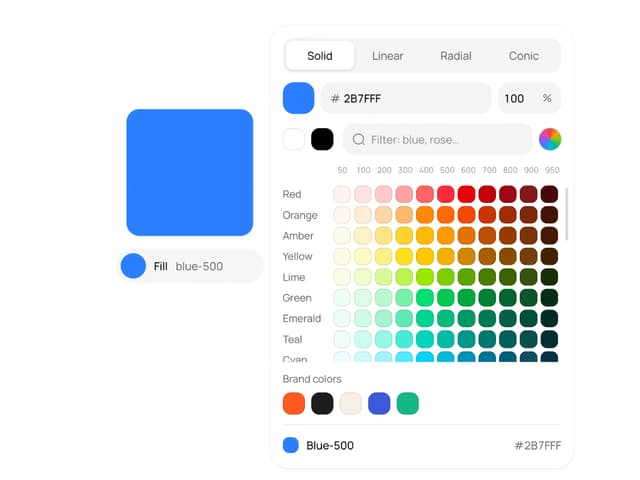Pick the Amber 300 swatch
The height and width of the screenshot is (480, 640).
click(x=404, y=236)
